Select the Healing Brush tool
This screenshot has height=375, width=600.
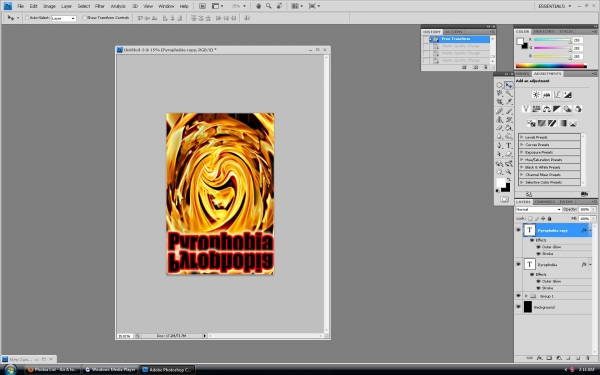[499, 111]
